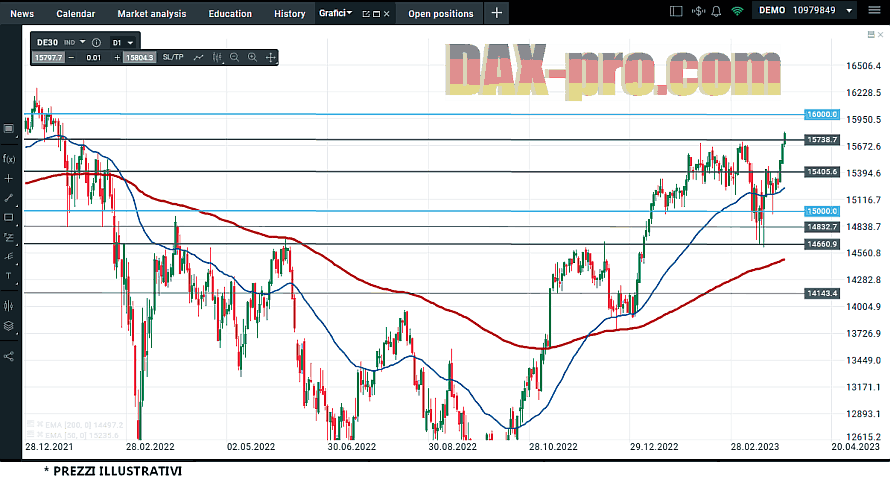Open the notifications bell

point(716,11)
